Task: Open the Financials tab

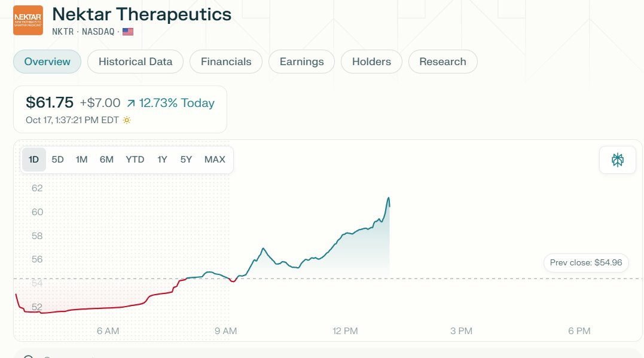Action: click(x=226, y=62)
